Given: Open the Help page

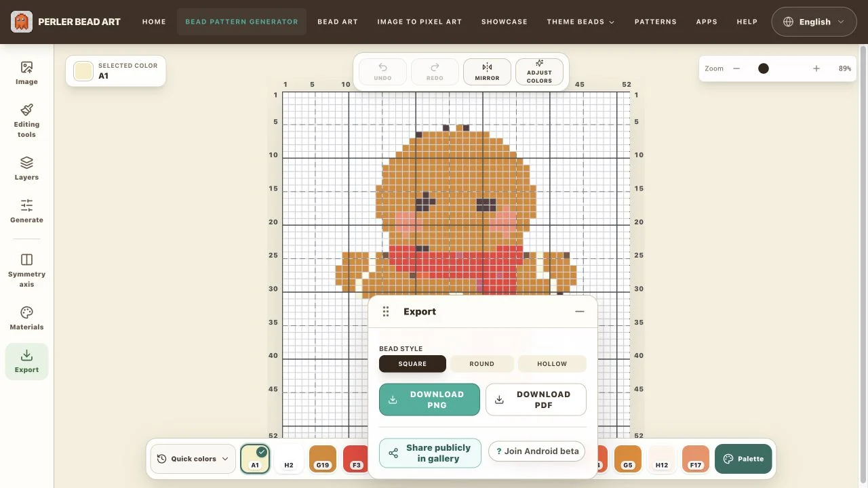Looking at the screenshot, I should [747, 22].
